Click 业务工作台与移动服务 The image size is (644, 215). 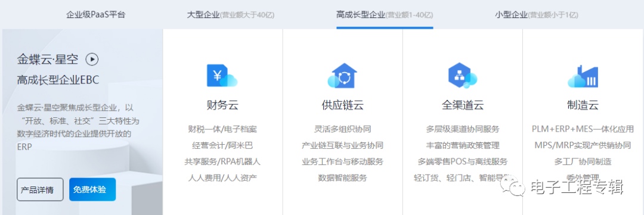pyautogui.click(x=342, y=161)
